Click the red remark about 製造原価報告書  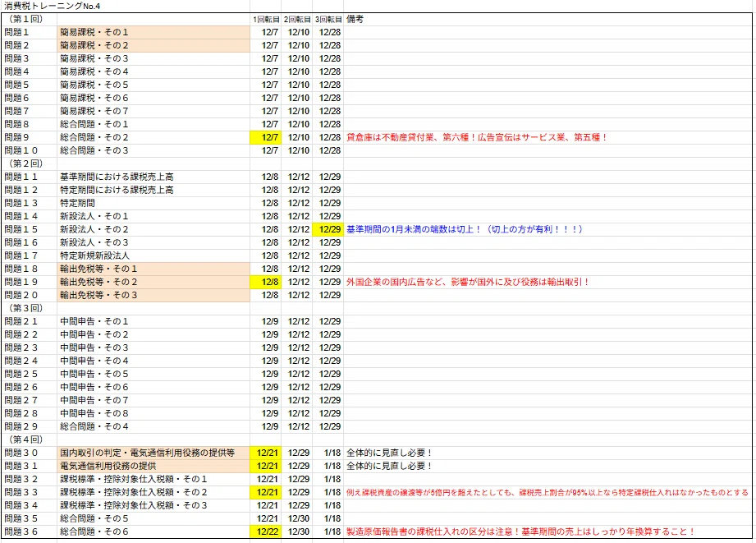click(x=520, y=531)
